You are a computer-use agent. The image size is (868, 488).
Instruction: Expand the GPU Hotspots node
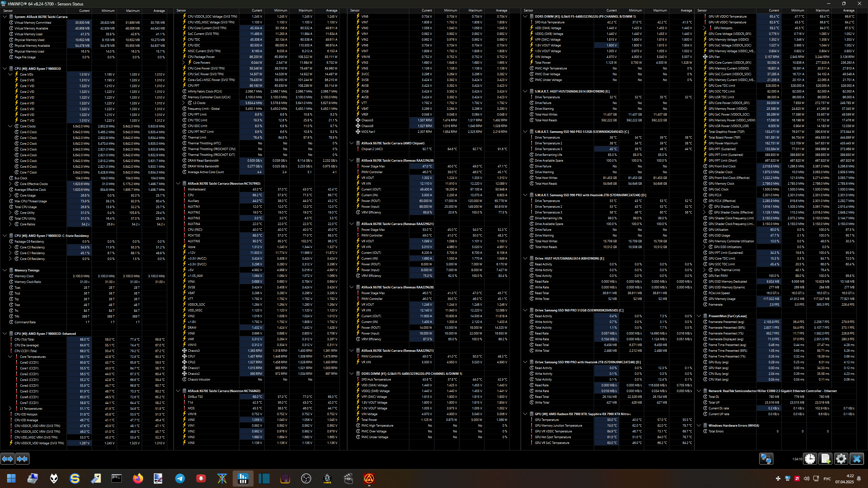coord(704,28)
